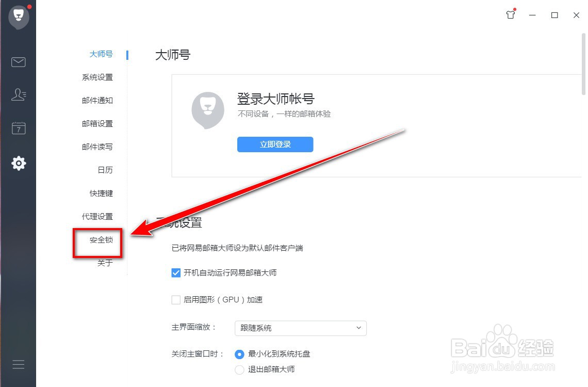
Task: Open the mail envelope icon in sidebar
Action: 19,62
